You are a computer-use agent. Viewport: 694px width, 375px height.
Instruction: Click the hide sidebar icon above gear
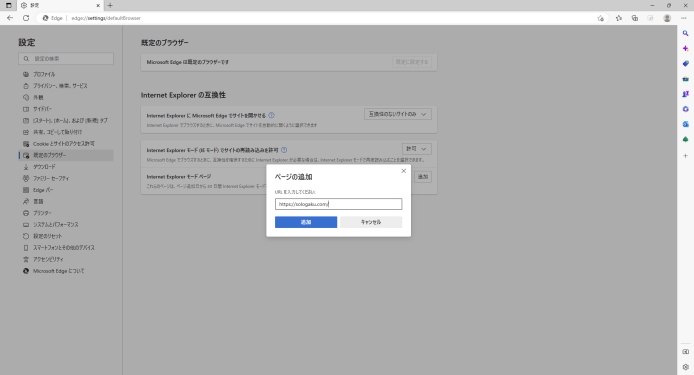click(x=686, y=352)
